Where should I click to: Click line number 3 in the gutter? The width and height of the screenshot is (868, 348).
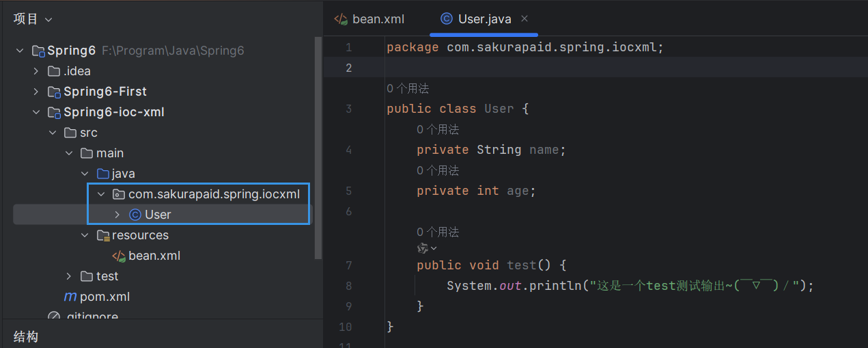tap(349, 109)
